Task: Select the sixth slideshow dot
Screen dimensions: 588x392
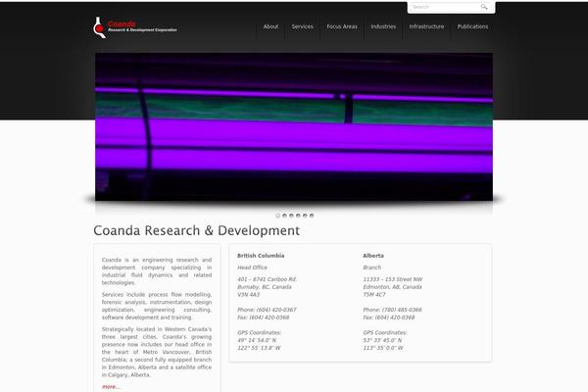Action: click(312, 216)
